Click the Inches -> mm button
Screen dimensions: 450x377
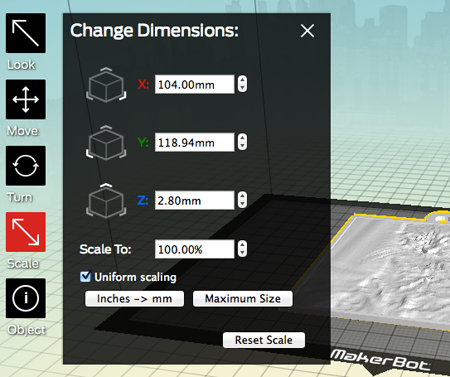tap(134, 299)
